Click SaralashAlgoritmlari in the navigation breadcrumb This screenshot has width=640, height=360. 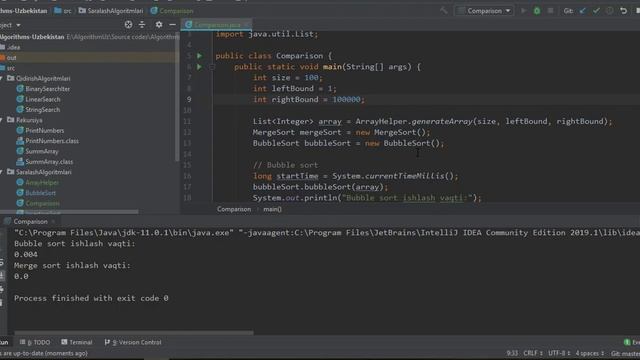(111, 11)
